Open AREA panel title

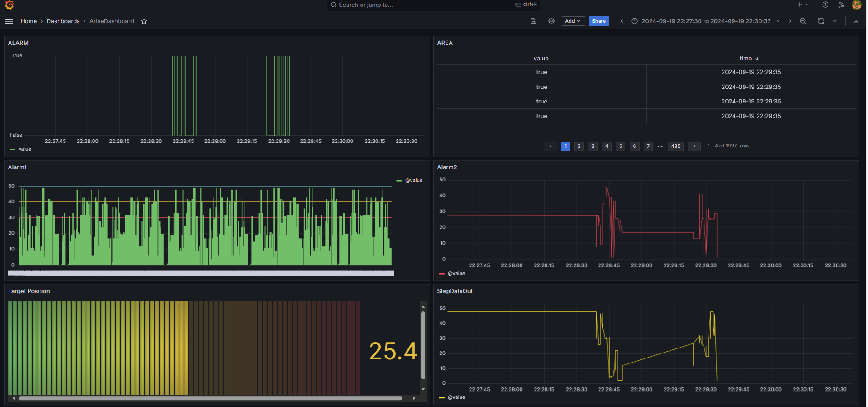(445, 43)
